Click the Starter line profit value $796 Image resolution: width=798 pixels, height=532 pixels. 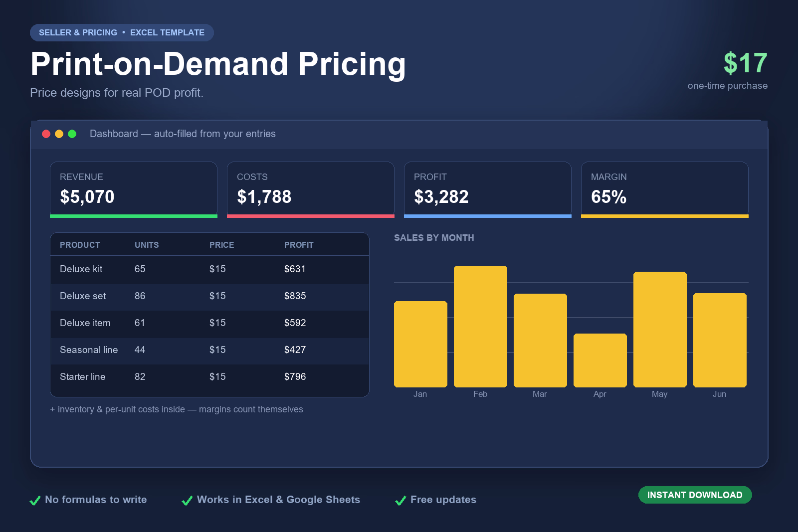click(295, 377)
